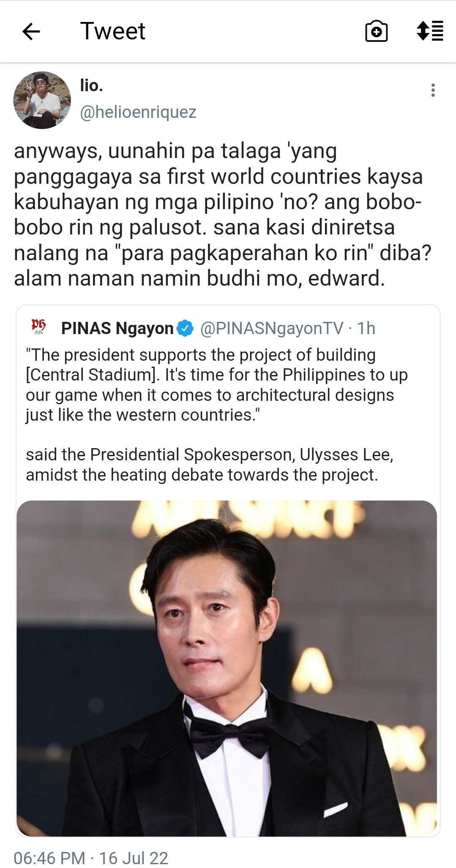Open lio.'s profile picture
The height and width of the screenshot is (868, 456).
(x=42, y=100)
